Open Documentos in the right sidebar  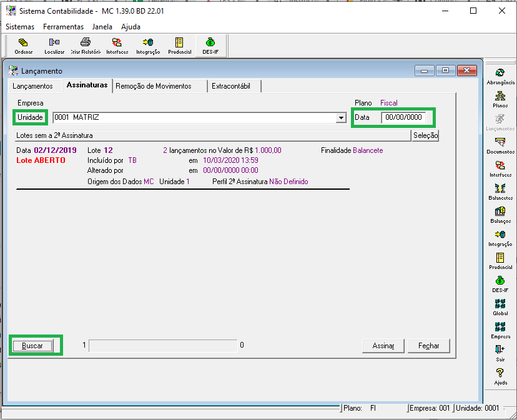(x=500, y=145)
